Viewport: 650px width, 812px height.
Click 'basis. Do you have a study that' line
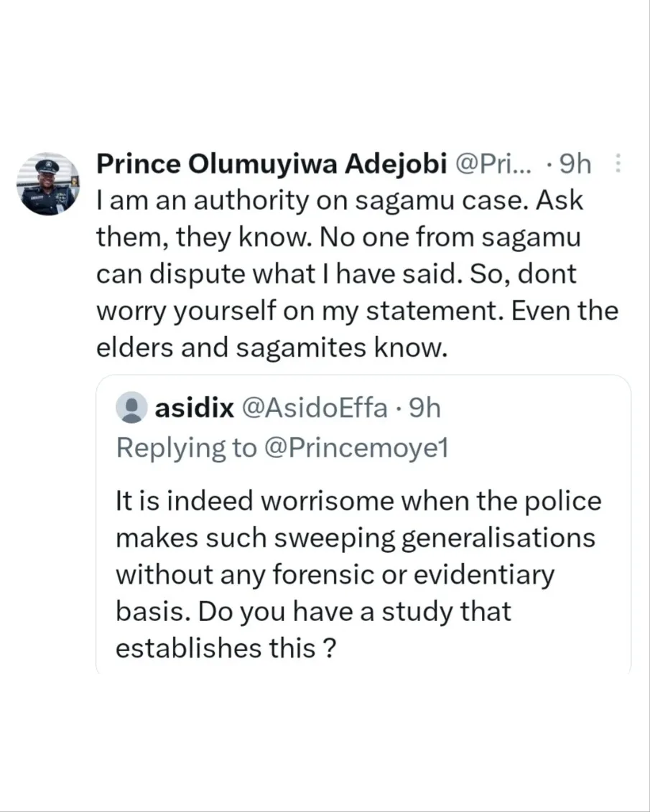pyautogui.click(x=312, y=612)
